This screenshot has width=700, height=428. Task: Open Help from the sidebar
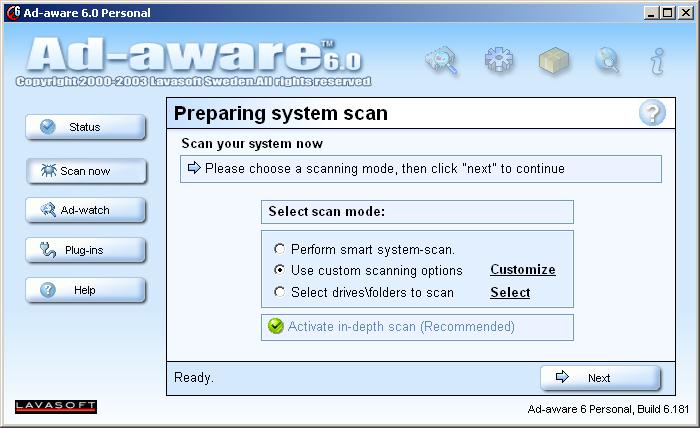tap(85, 290)
